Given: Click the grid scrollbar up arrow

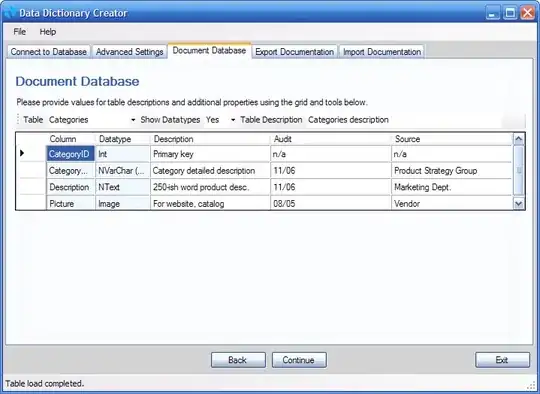Looking at the screenshot, I should (518, 139).
